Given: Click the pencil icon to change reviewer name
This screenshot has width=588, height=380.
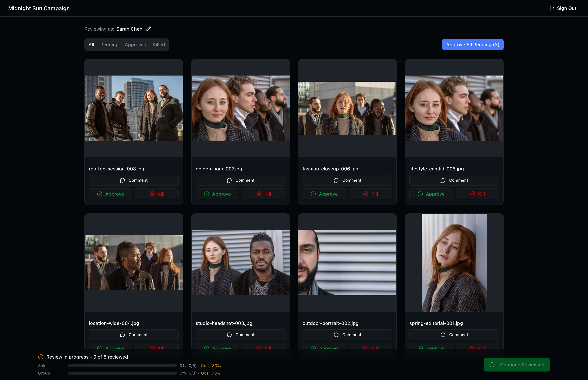Looking at the screenshot, I should click(148, 29).
